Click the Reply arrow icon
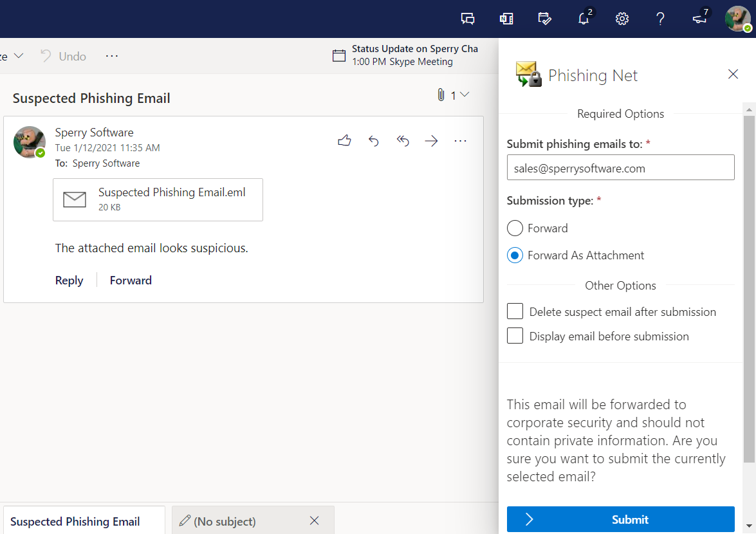Screen dimensions: 756x534 pos(374,141)
